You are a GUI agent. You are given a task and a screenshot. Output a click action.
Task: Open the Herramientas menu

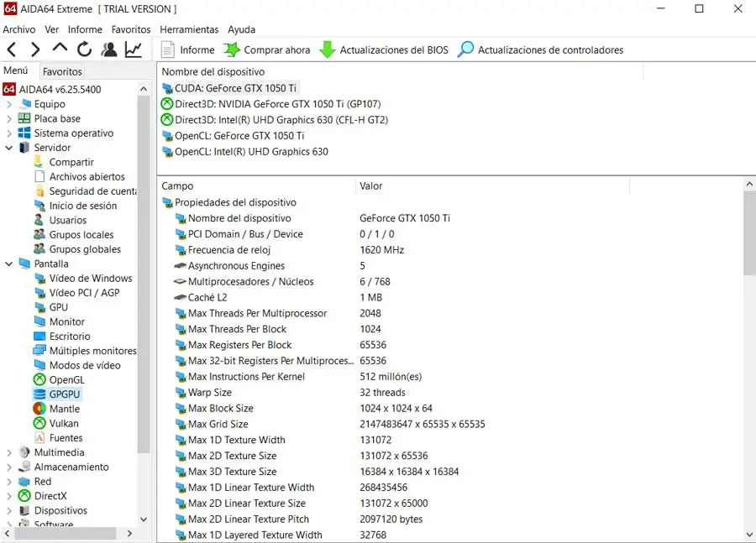[189, 29]
